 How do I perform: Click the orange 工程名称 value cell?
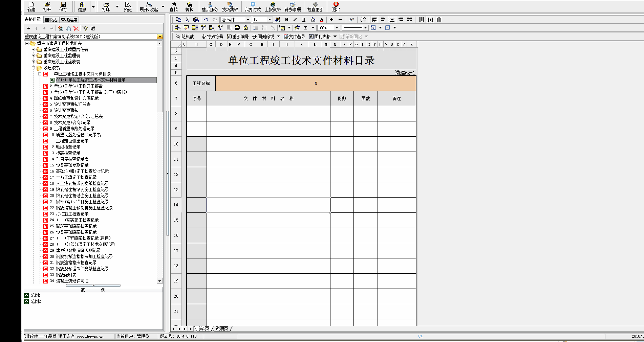[316, 83]
